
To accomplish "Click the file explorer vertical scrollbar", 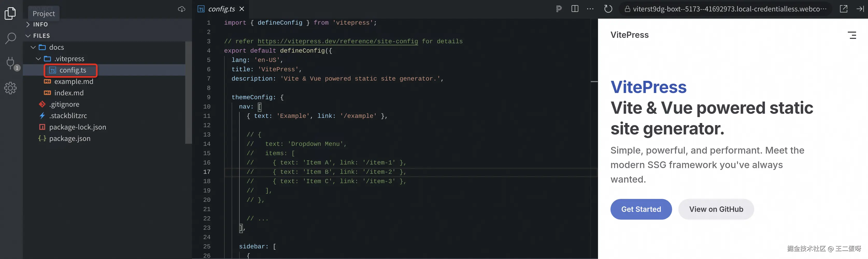I will click(188, 93).
